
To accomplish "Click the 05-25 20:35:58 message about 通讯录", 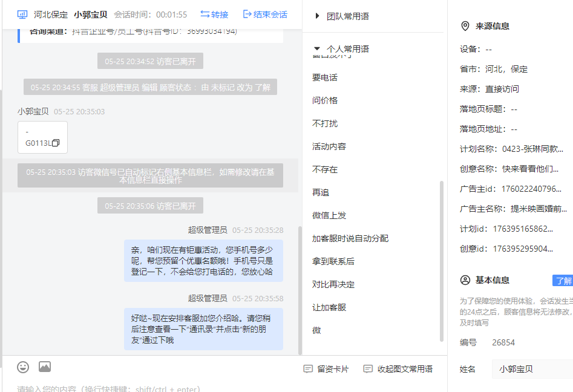I will click(x=203, y=329).
